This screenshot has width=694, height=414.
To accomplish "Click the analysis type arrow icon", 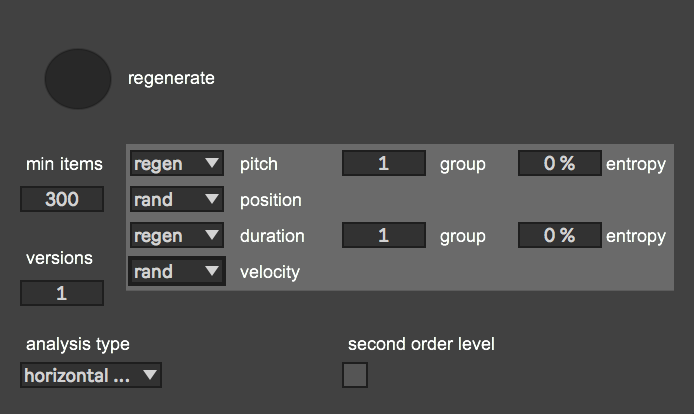I will point(150,375).
